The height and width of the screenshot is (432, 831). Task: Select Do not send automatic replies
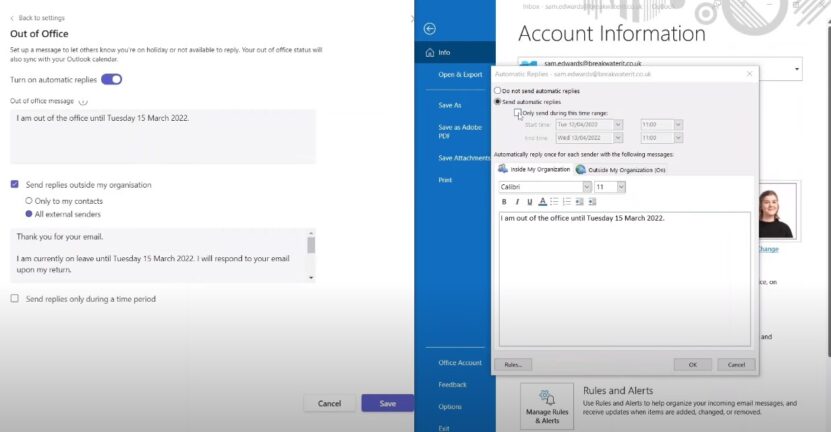point(498,91)
